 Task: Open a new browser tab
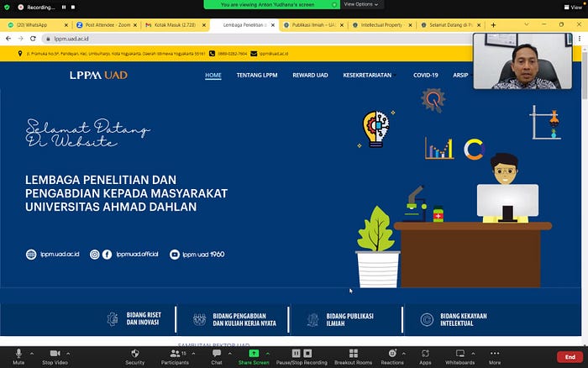[493, 25]
